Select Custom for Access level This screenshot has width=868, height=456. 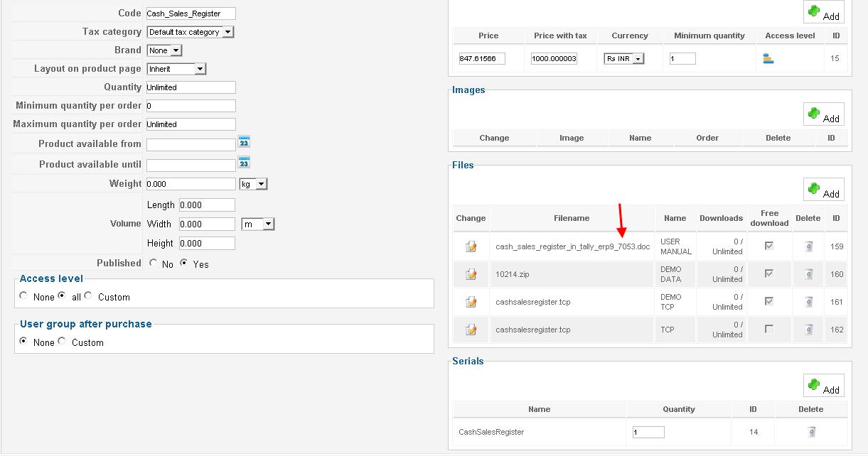88,295
